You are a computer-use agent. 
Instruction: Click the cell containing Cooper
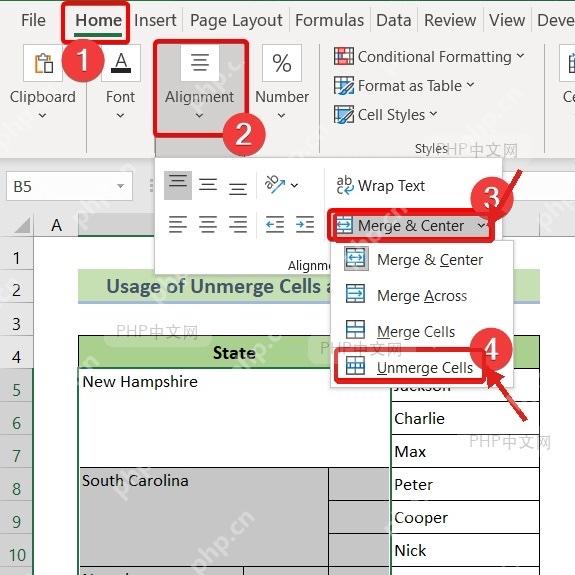465,517
